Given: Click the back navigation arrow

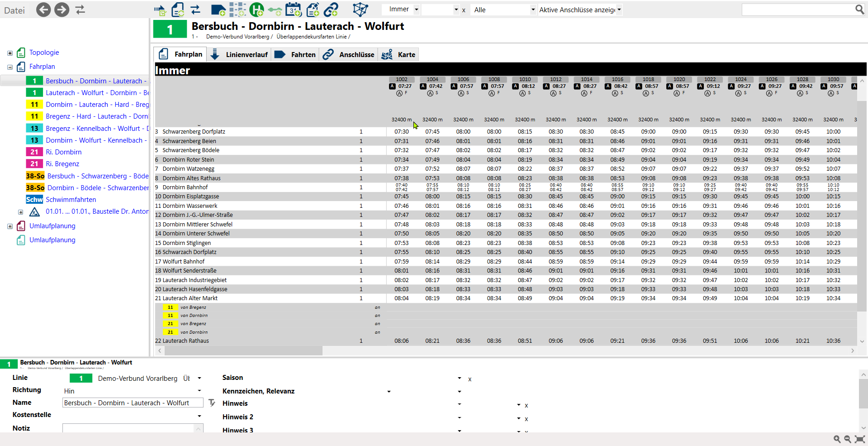Looking at the screenshot, I should tap(43, 10).
